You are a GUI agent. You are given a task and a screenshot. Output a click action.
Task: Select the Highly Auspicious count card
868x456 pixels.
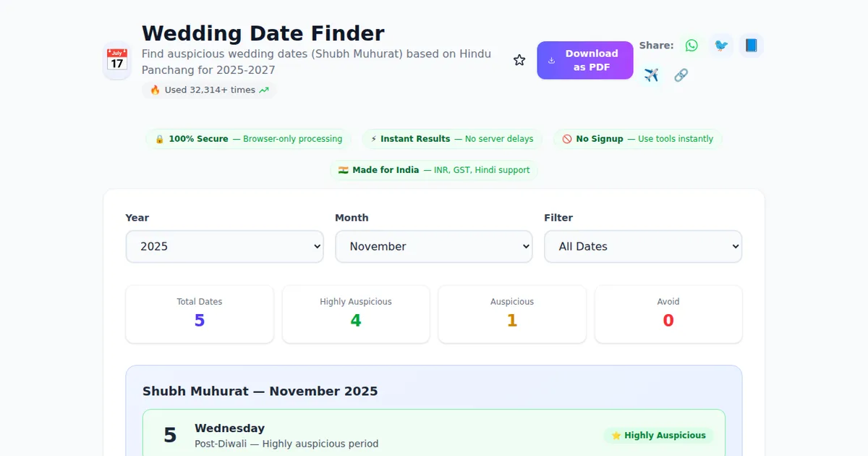pyautogui.click(x=356, y=314)
